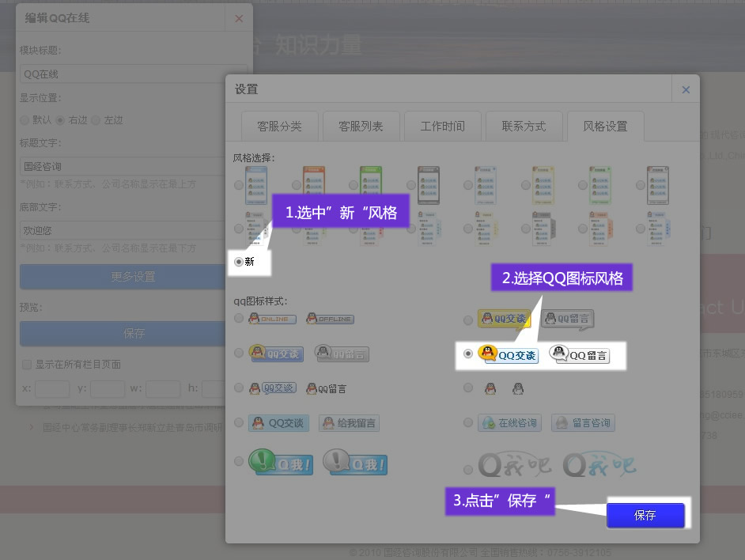
Task: Open 更多设置 in the edit panel
Action: (133, 277)
